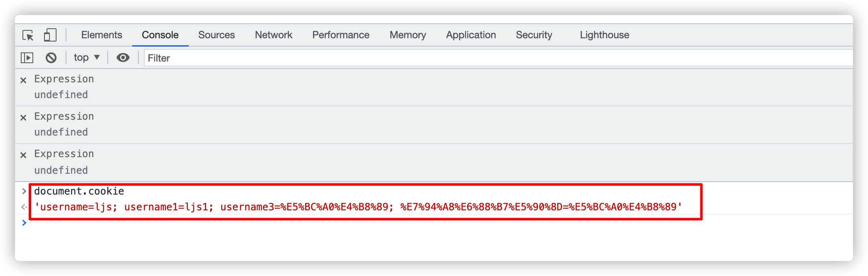The image size is (868, 276).
Task: Switch to the Elements tab
Action: click(x=101, y=35)
